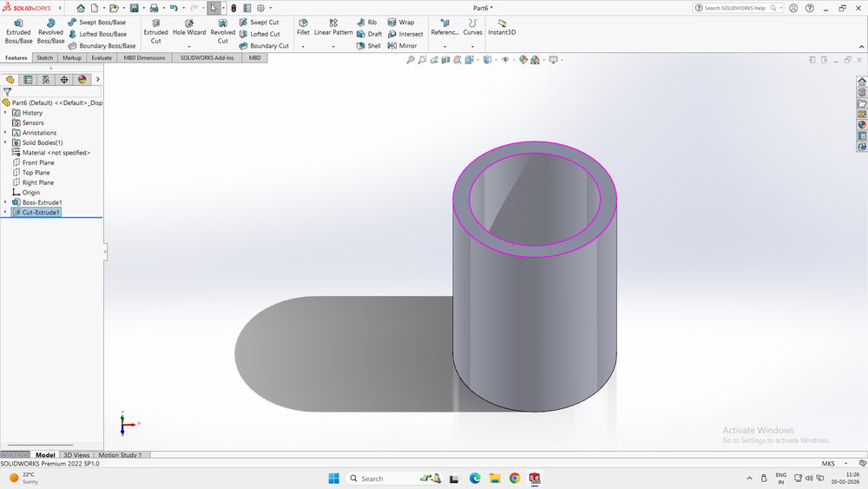This screenshot has width=868, height=489.
Task: Open the Fillet dropdown arrow
Action: coord(303,47)
